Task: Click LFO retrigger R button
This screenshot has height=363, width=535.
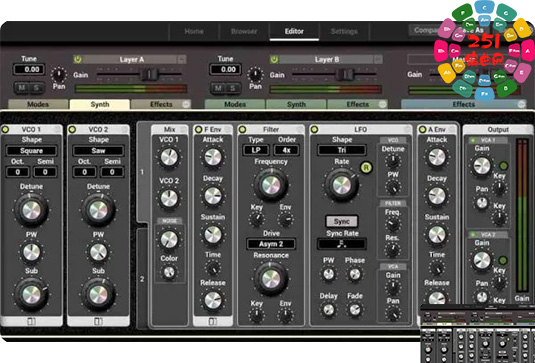Action: point(366,168)
